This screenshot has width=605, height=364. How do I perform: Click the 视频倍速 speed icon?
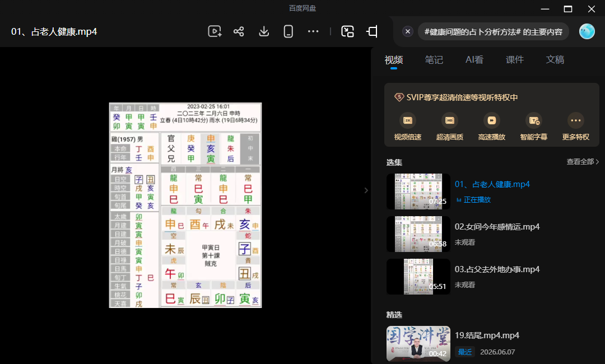407,120
